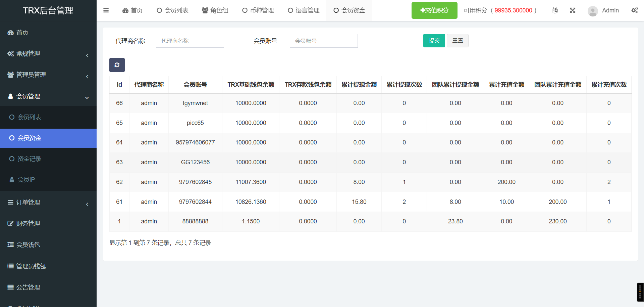Open settings gears icon at top right
This screenshot has height=307, width=644.
coord(634,10)
